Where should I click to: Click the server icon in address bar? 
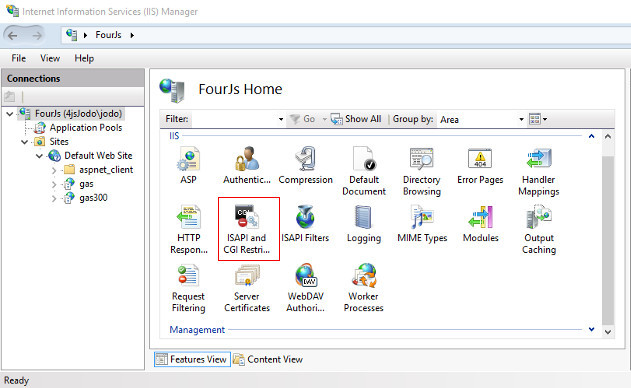(x=72, y=35)
